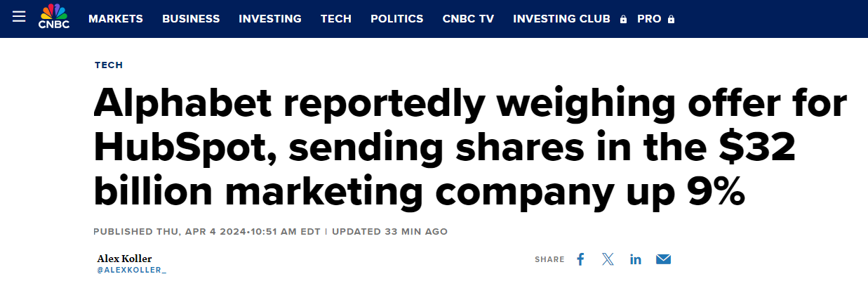Go to the PRO subscription section
Viewport: 868px width, 293px height.
click(649, 19)
